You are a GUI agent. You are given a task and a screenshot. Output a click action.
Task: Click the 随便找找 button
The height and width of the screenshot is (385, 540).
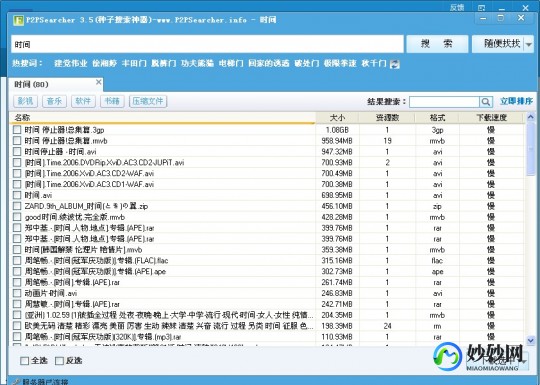[x=498, y=44]
